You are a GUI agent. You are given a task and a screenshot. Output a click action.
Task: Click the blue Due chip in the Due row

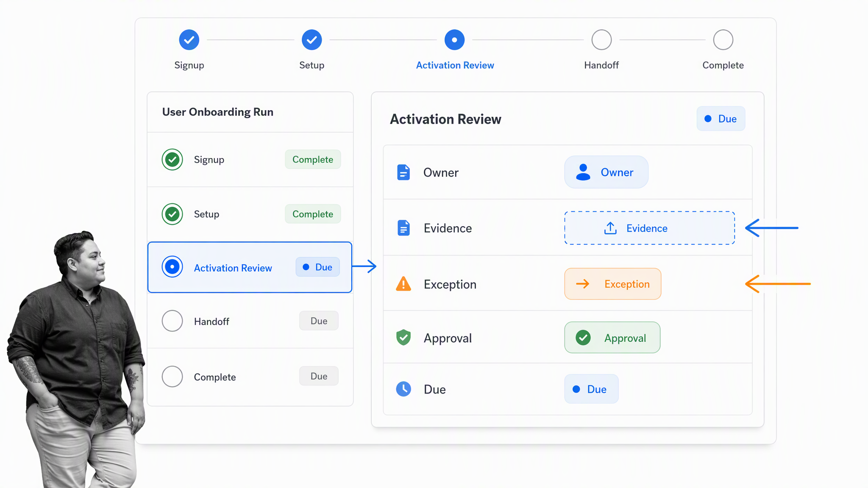[x=591, y=389]
